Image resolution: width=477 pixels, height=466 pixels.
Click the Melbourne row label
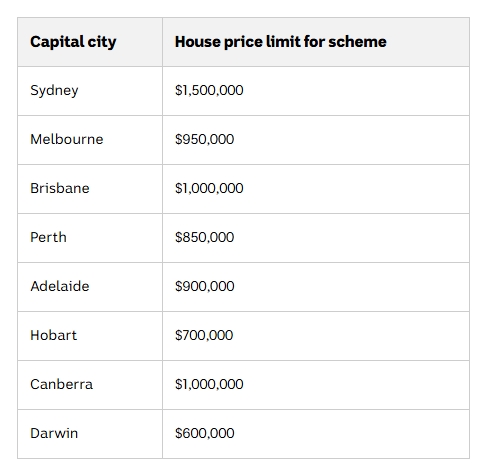pyautogui.click(x=67, y=139)
